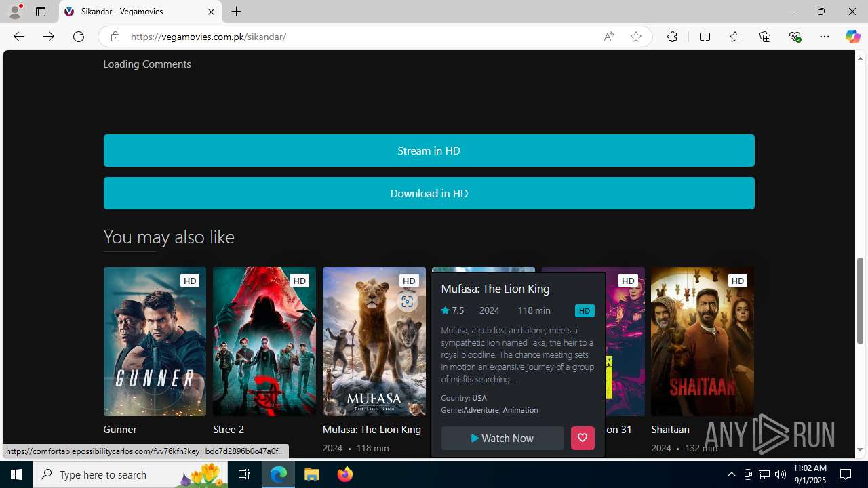Click the 7.5 star rating

click(x=452, y=310)
